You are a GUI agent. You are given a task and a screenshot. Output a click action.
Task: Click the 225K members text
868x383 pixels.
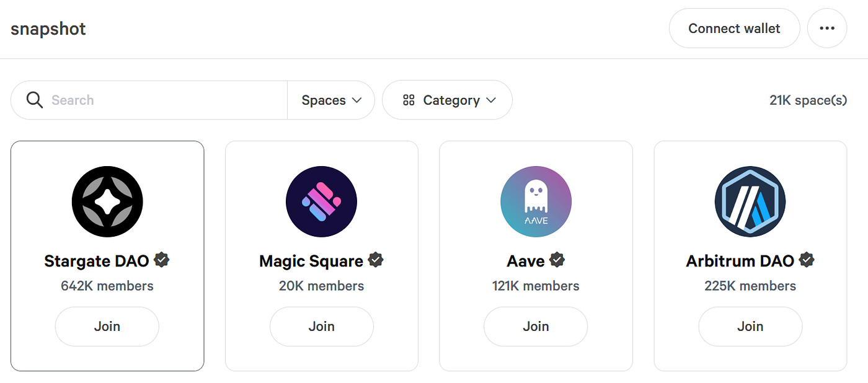tap(750, 286)
